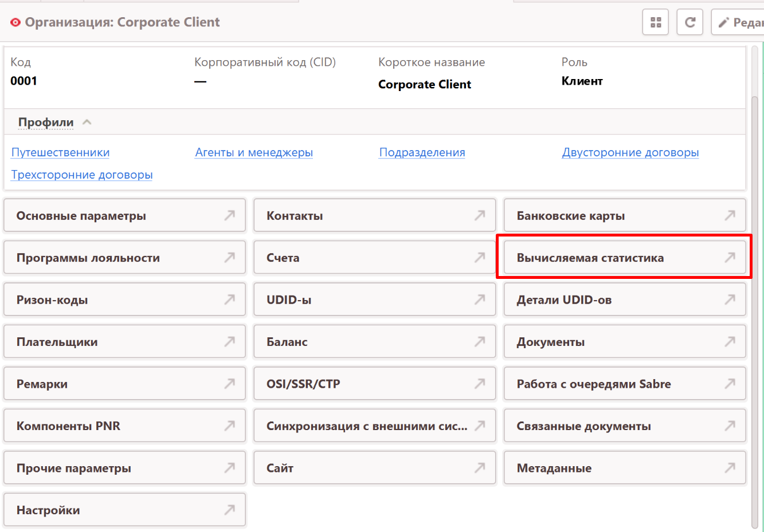Open Двусторонние договоры link
This screenshot has width=764, height=532.
click(630, 152)
